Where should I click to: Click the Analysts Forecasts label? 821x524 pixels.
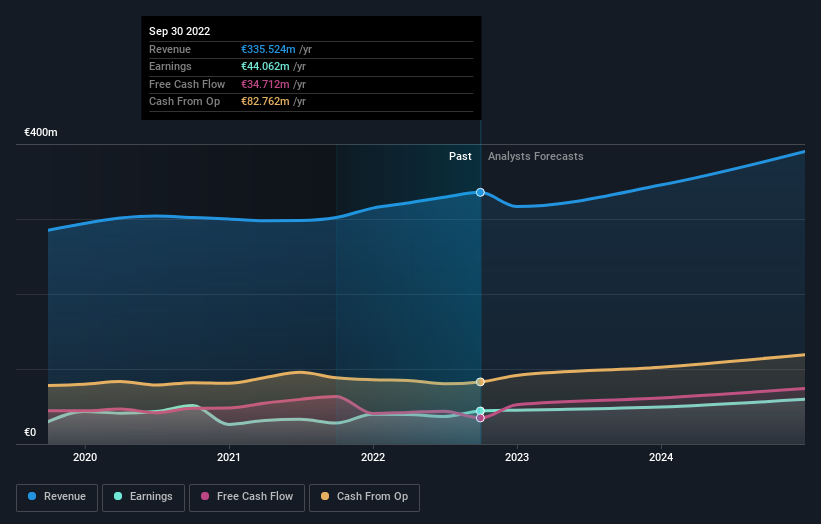536,156
